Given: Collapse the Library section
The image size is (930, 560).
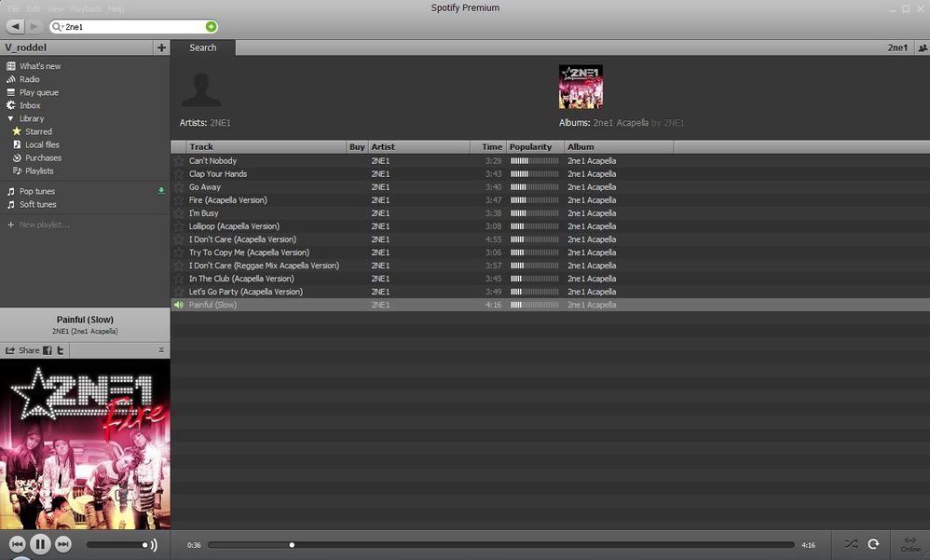Looking at the screenshot, I should pos(10,118).
